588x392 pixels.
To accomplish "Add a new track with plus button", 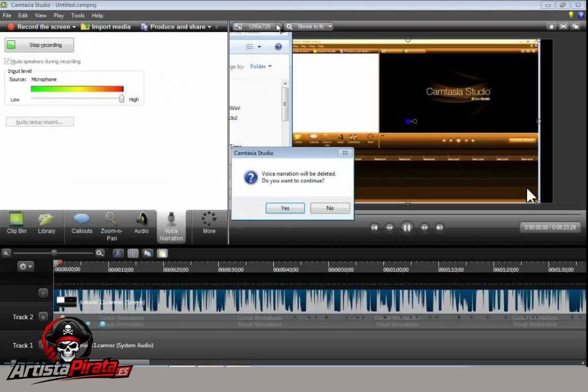I will pyautogui.click(x=43, y=292).
